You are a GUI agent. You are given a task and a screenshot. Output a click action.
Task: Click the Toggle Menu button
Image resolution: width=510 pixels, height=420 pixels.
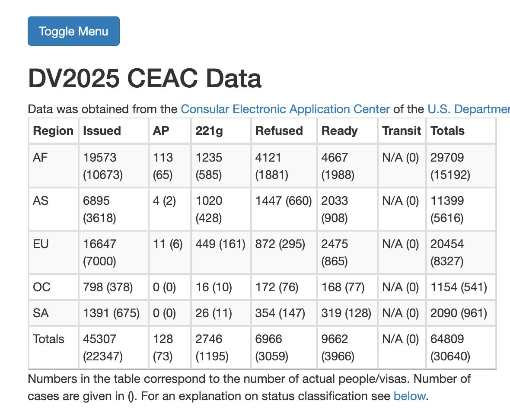[73, 31]
